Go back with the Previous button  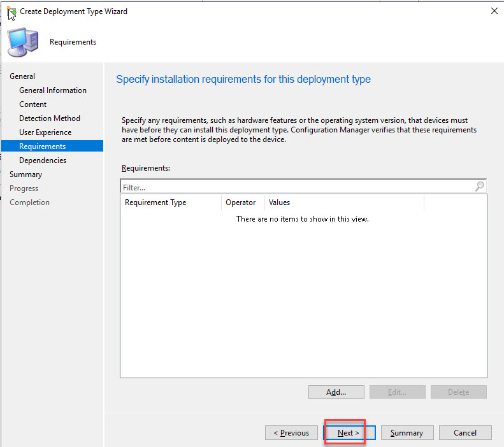coord(291,433)
